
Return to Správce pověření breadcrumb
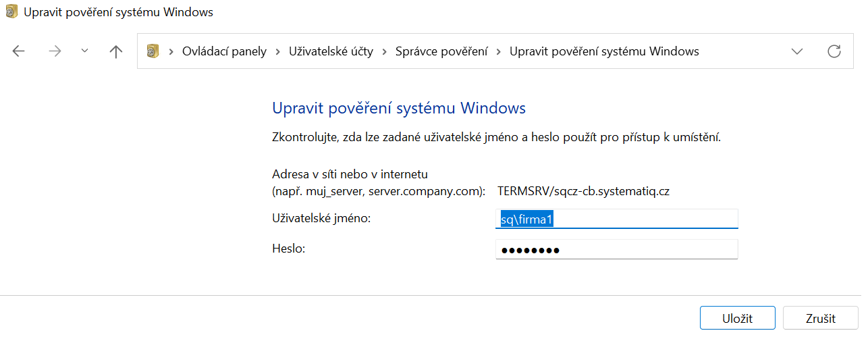coord(441,51)
